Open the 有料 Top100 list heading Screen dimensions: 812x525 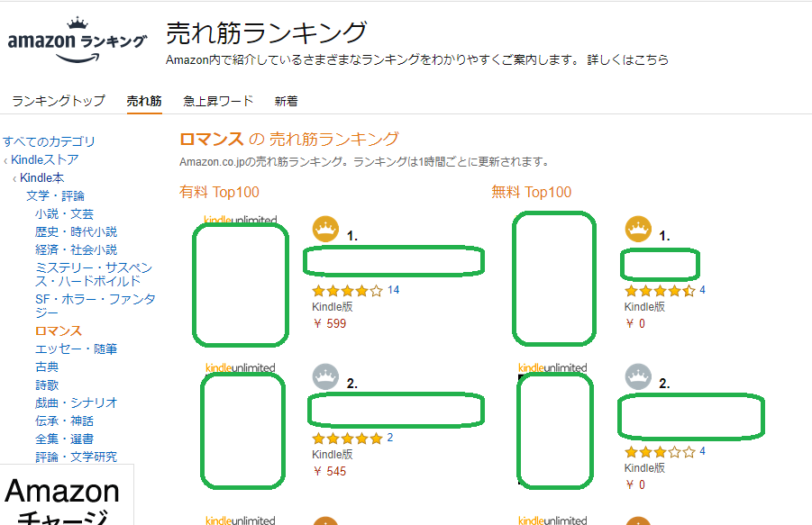click(x=219, y=192)
